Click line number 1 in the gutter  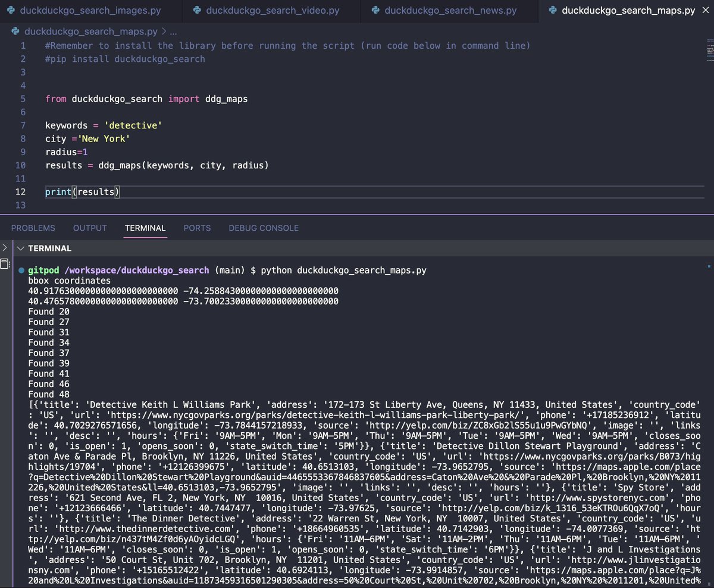23,46
